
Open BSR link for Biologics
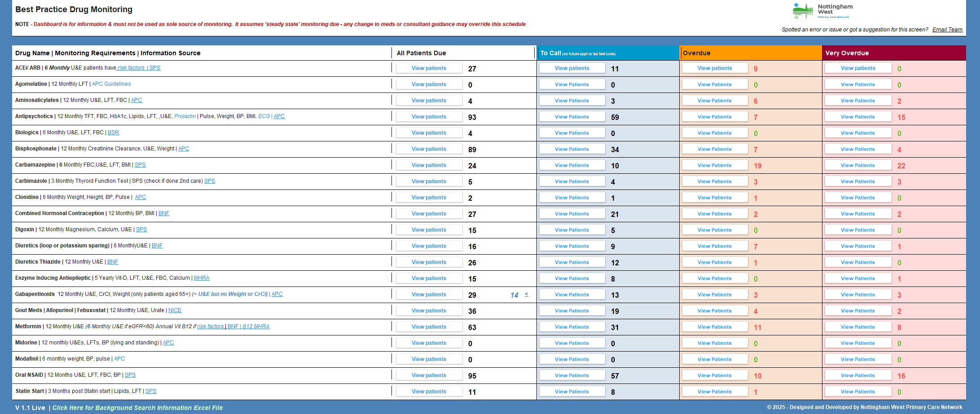[113, 132]
